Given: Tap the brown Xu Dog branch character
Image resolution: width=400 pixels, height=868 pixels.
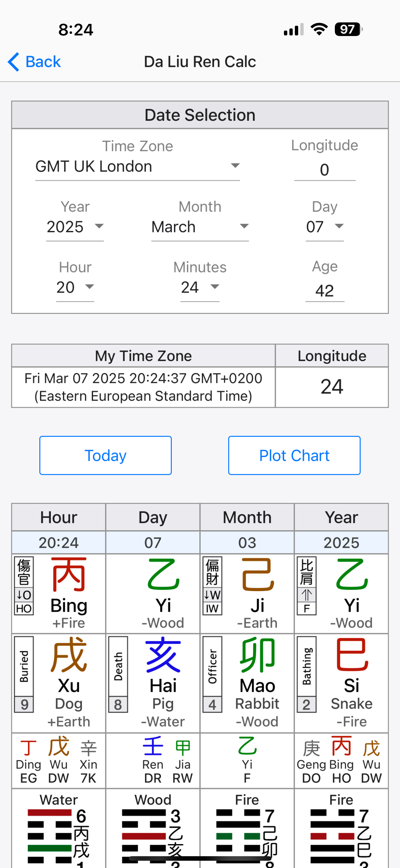Looking at the screenshot, I should [69, 654].
